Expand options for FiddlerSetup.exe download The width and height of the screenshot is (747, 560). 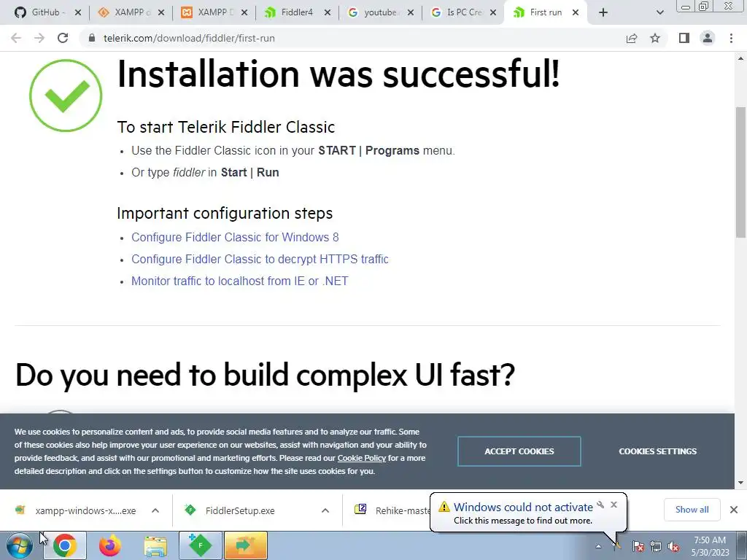tap(325, 510)
